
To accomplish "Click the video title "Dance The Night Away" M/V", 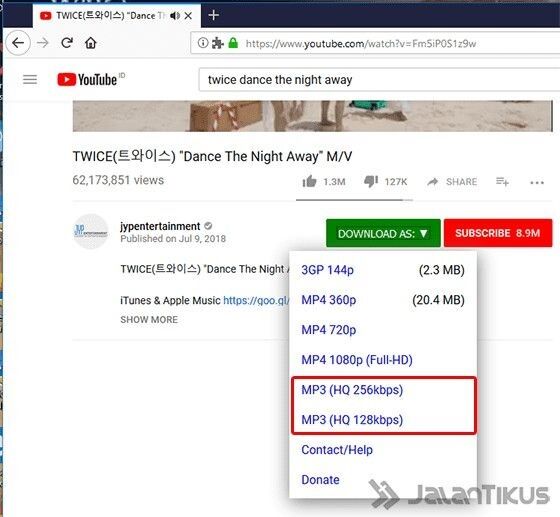I will pyautogui.click(x=212, y=156).
